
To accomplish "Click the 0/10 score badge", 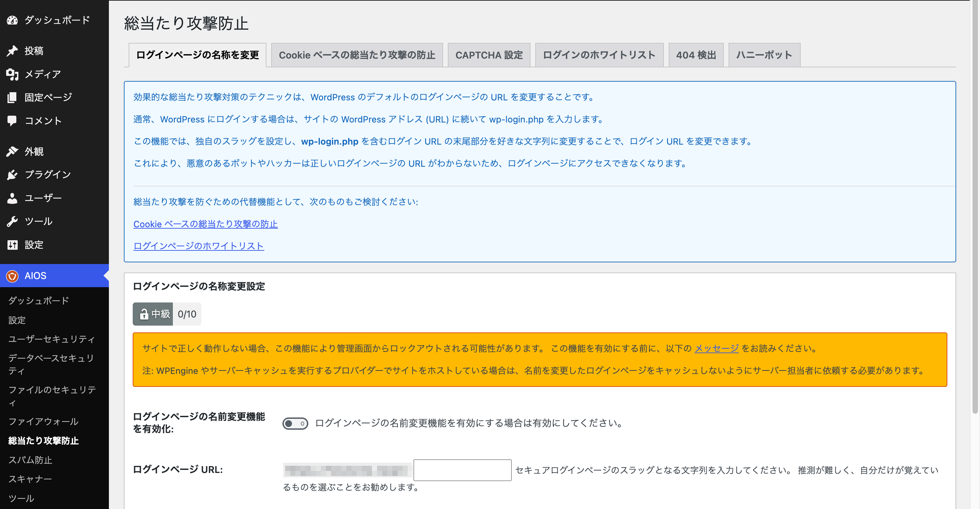I will point(187,314).
